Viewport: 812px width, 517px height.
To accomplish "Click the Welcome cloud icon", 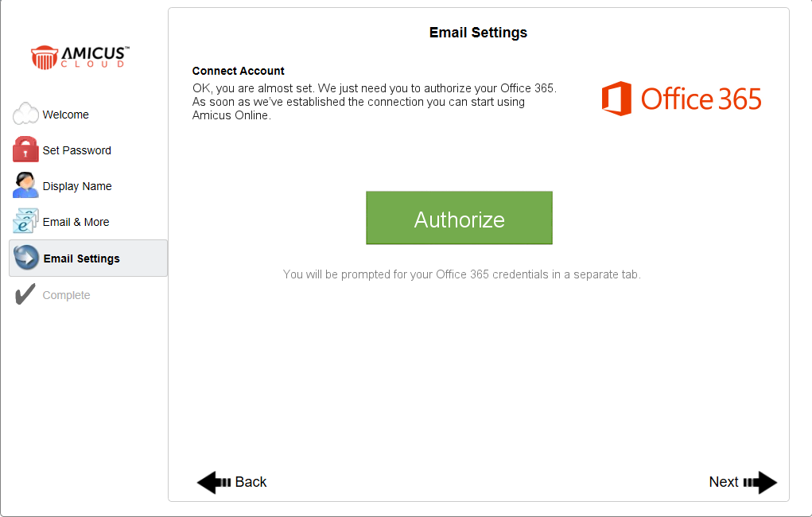I will click(25, 114).
